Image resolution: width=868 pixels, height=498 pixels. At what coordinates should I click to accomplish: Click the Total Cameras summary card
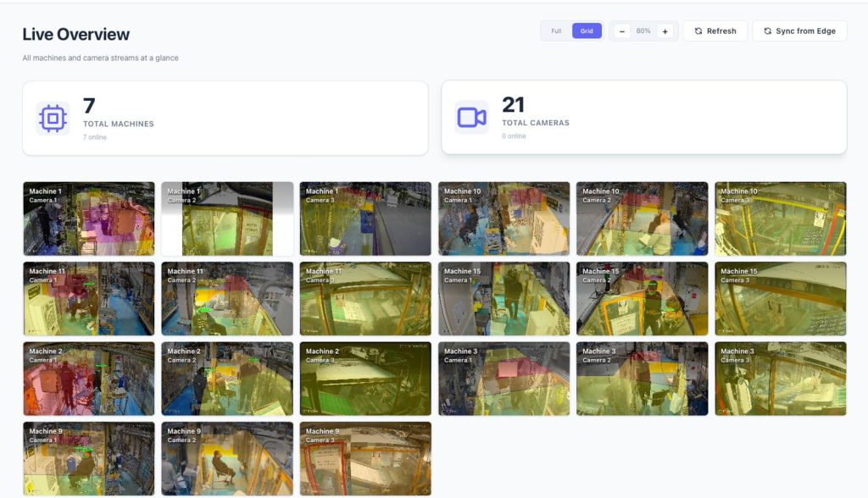[x=643, y=118]
